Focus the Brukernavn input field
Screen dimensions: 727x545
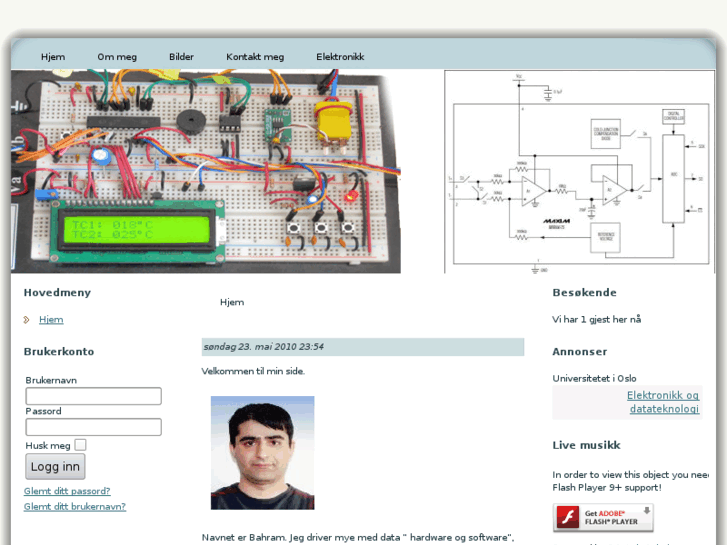(x=93, y=396)
